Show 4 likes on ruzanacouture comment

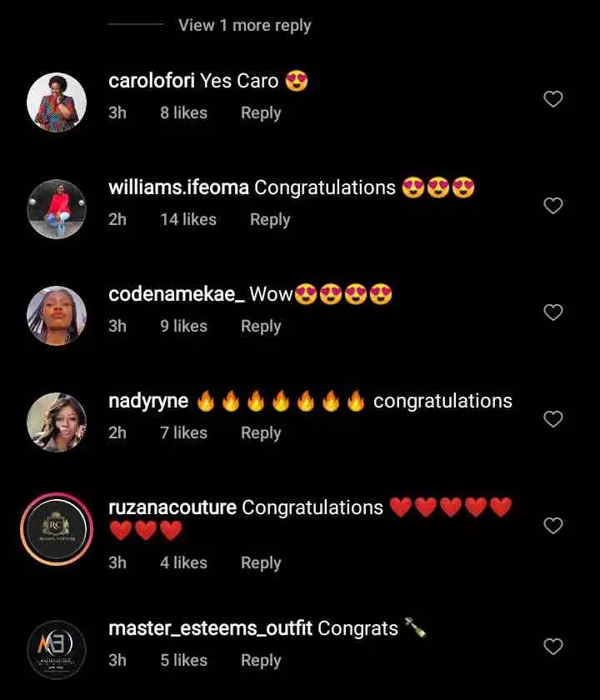[x=184, y=563]
